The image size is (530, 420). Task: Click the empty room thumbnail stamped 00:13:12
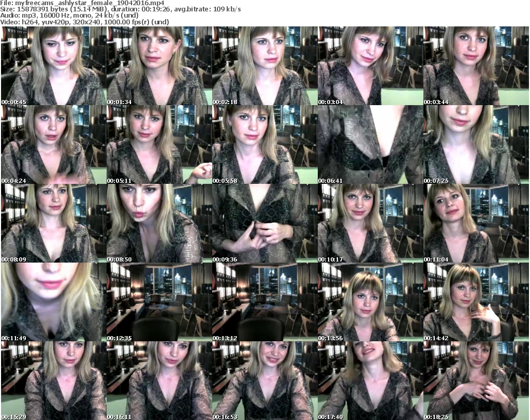264,302
